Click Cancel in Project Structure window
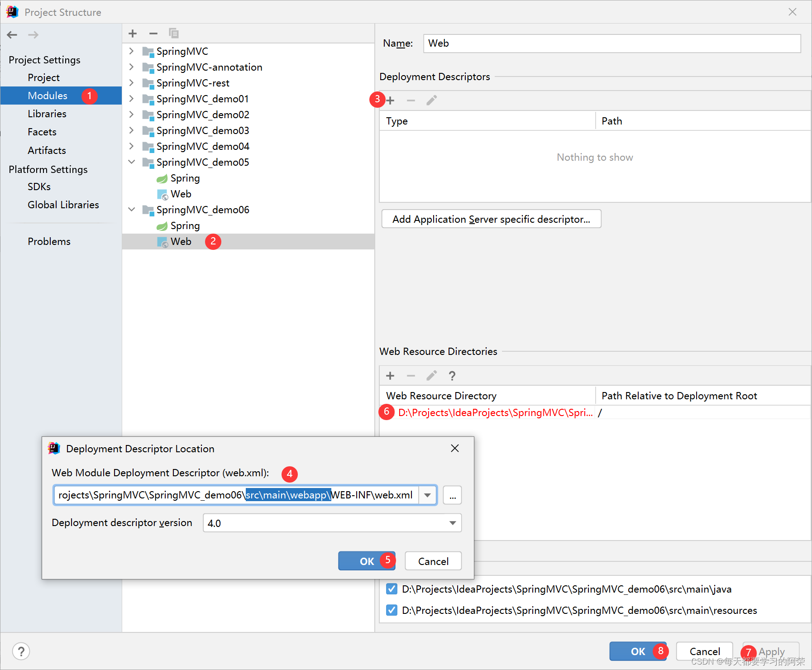812x670 pixels. [x=705, y=651]
